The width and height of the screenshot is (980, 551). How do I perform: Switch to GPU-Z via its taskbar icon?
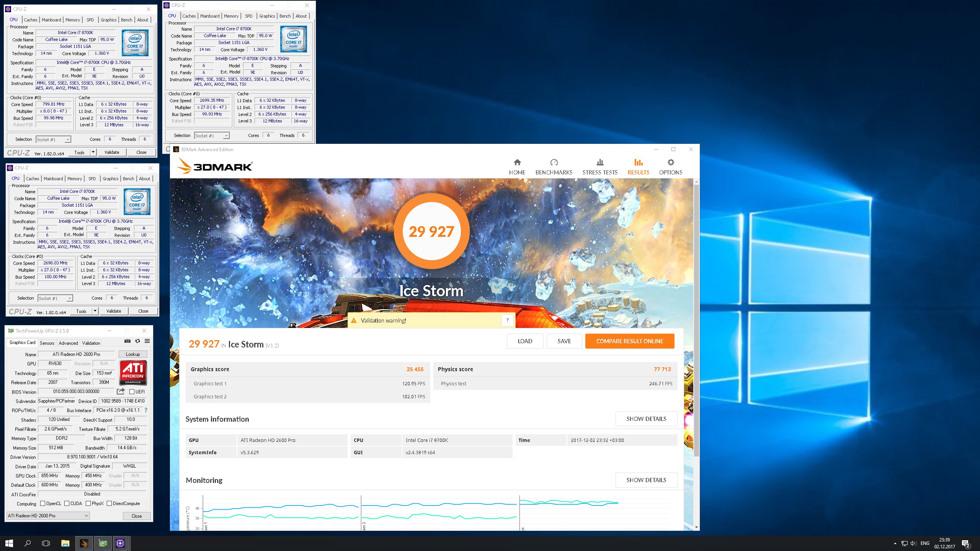(x=103, y=543)
